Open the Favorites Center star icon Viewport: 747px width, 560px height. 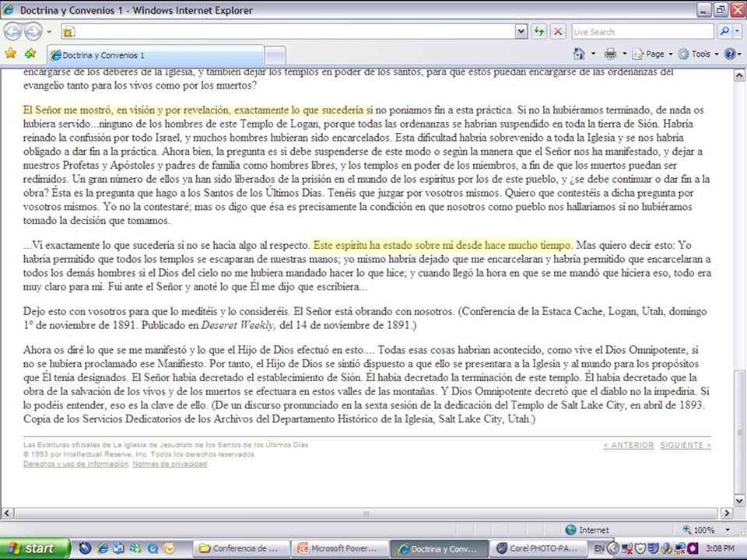click(x=10, y=54)
